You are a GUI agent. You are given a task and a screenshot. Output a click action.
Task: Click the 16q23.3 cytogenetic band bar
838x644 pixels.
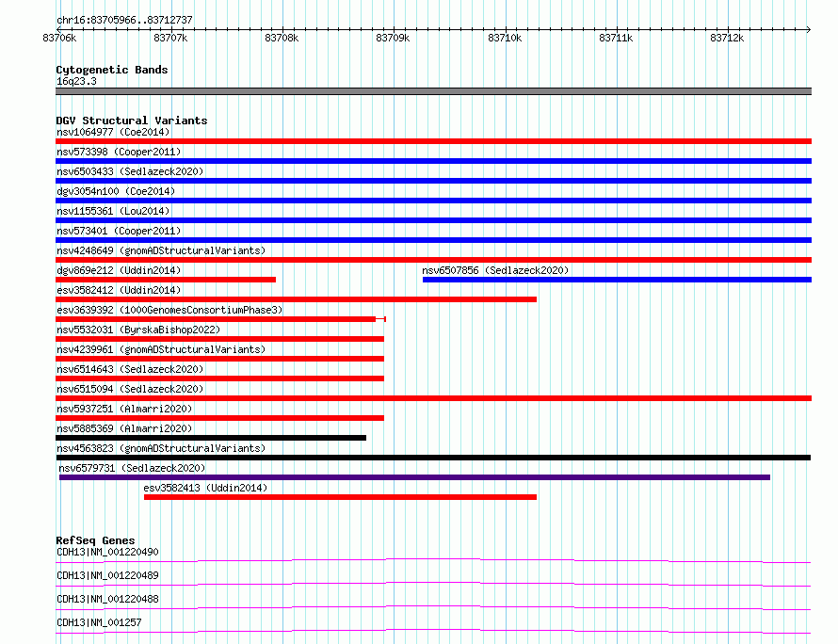tap(433, 91)
